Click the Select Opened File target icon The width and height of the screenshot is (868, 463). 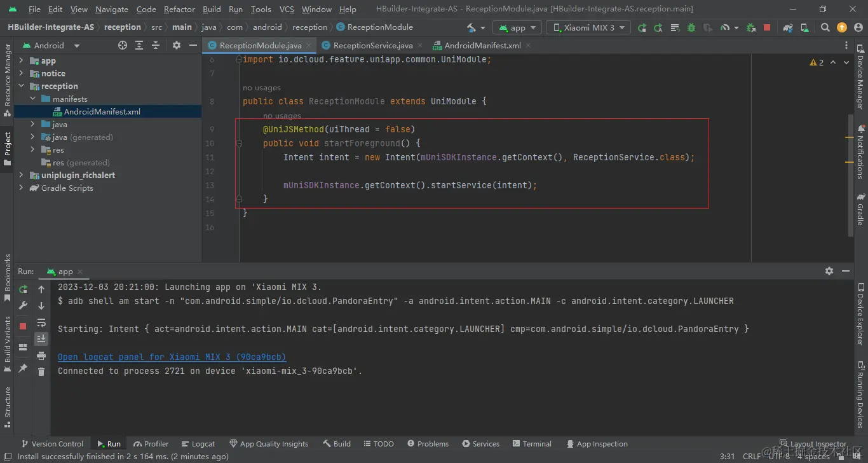coord(123,45)
